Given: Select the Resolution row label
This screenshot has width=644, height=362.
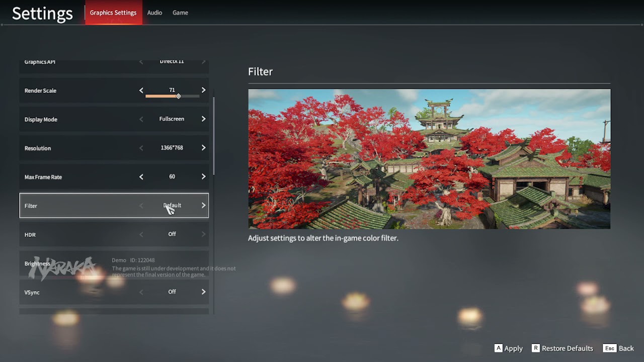Looking at the screenshot, I should pos(38,148).
